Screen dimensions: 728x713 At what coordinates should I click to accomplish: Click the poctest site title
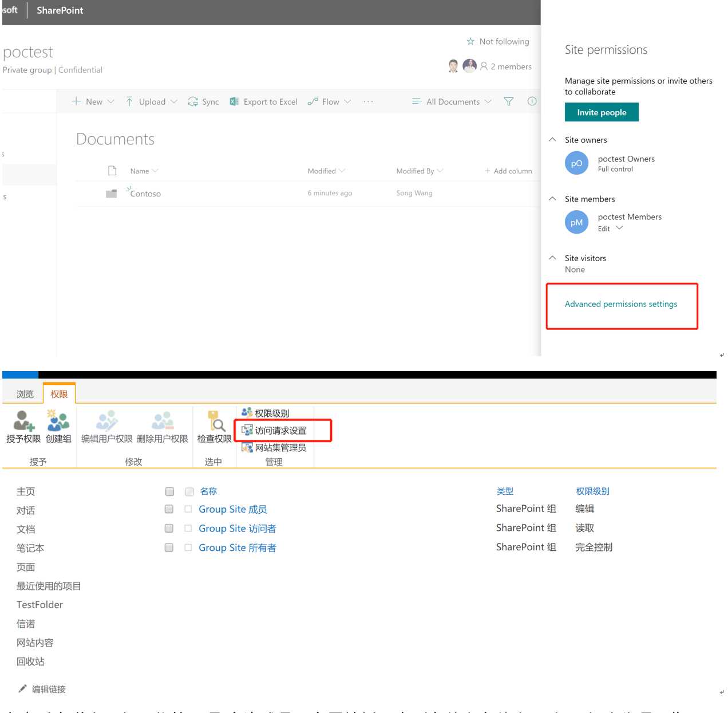tap(28, 52)
